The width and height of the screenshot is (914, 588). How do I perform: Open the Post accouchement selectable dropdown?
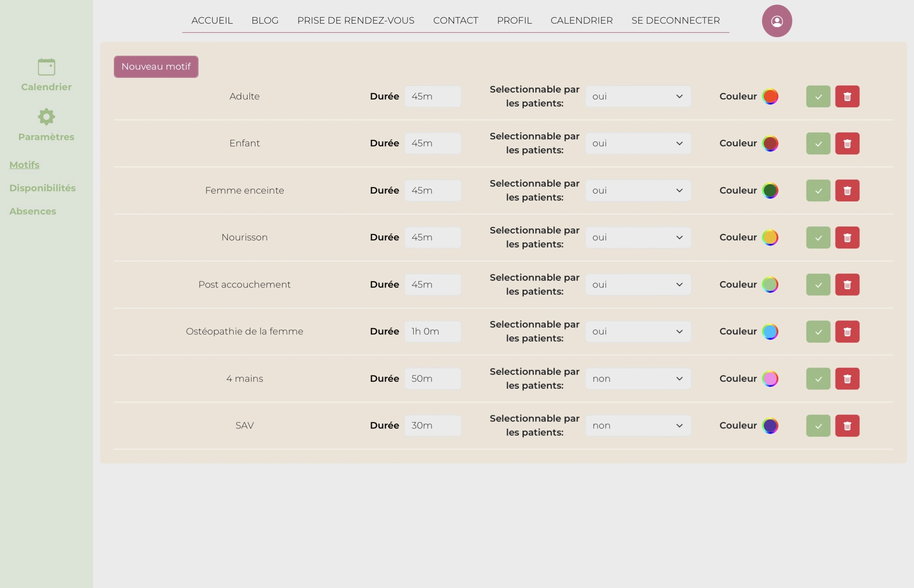[x=637, y=285]
